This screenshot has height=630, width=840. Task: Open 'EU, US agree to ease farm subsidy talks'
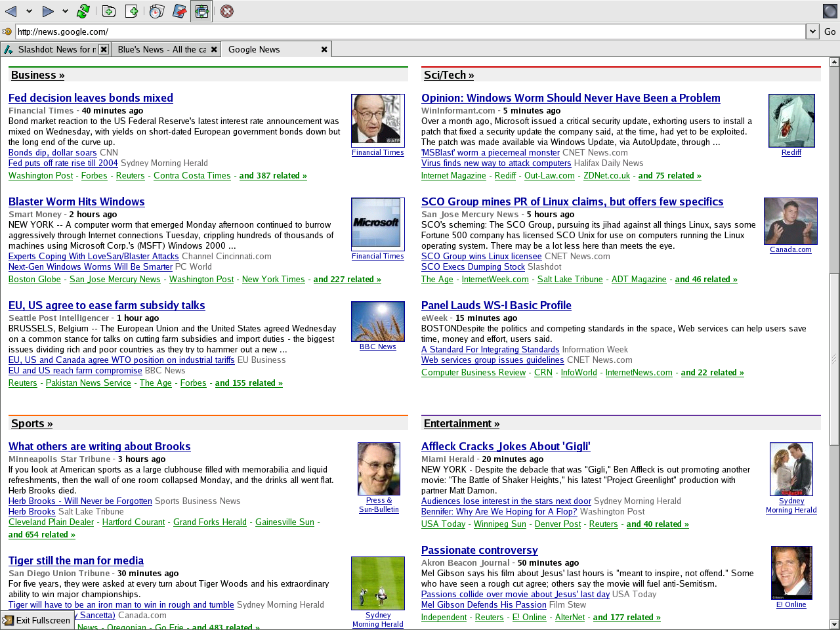point(107,305)
